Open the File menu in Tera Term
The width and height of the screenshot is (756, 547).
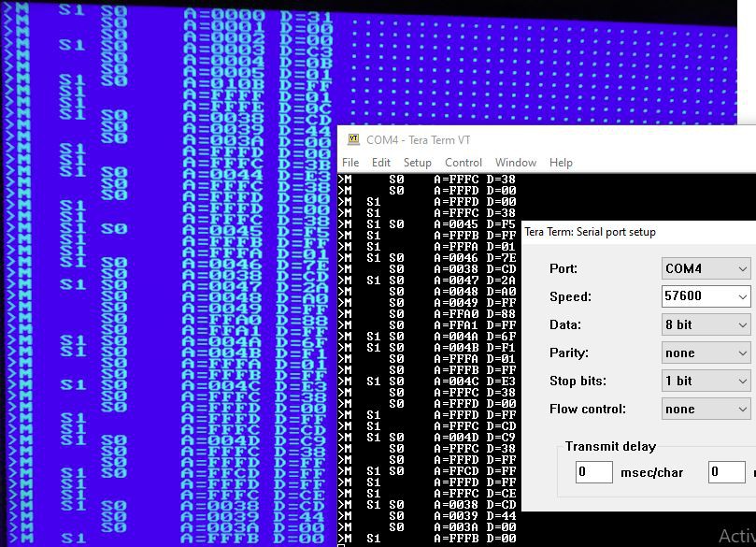pos(350,163)
